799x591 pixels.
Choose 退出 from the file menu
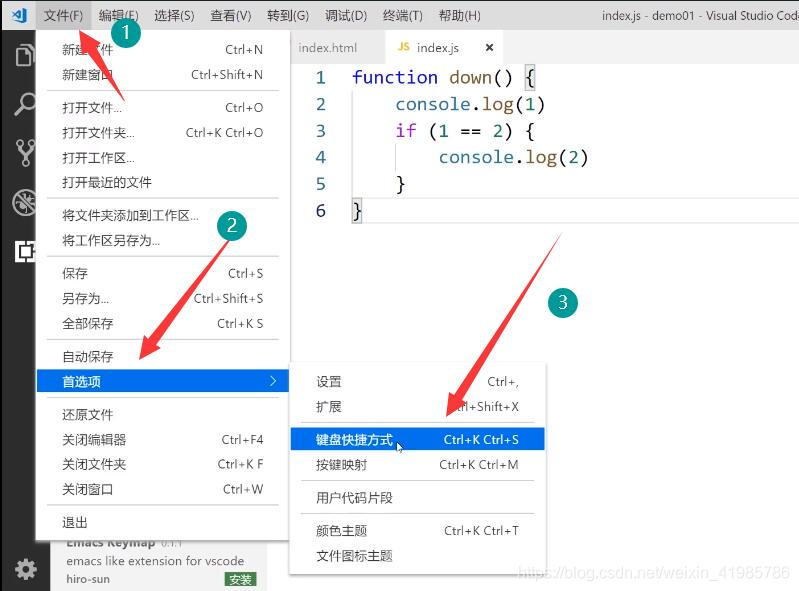(x=163, y=523)
